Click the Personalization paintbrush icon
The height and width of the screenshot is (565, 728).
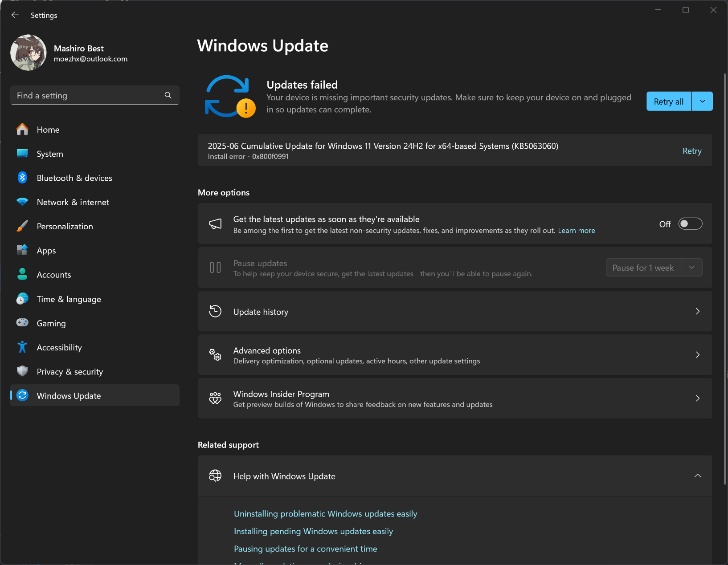click(x=22, y=226)
